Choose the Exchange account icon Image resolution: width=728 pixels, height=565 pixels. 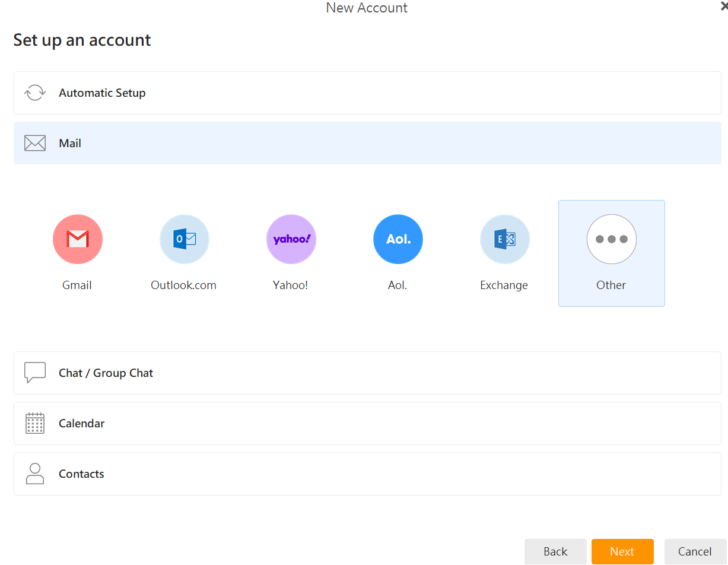(505, 239)
